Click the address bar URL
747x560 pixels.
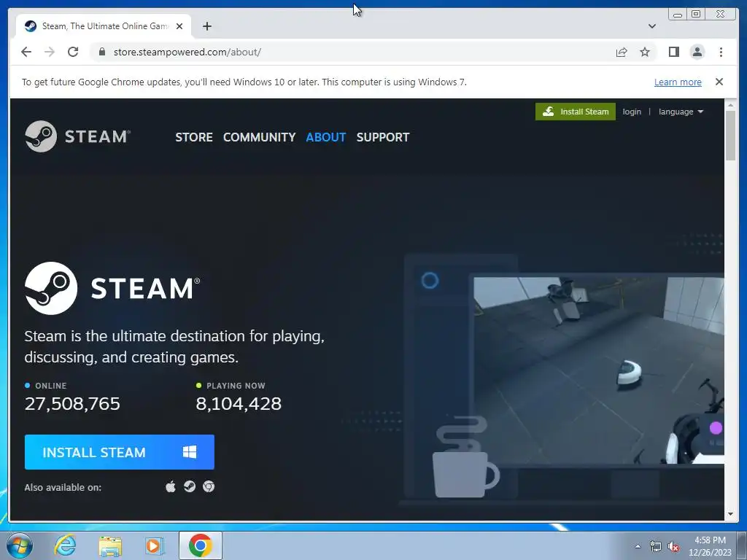click(187, 52)
